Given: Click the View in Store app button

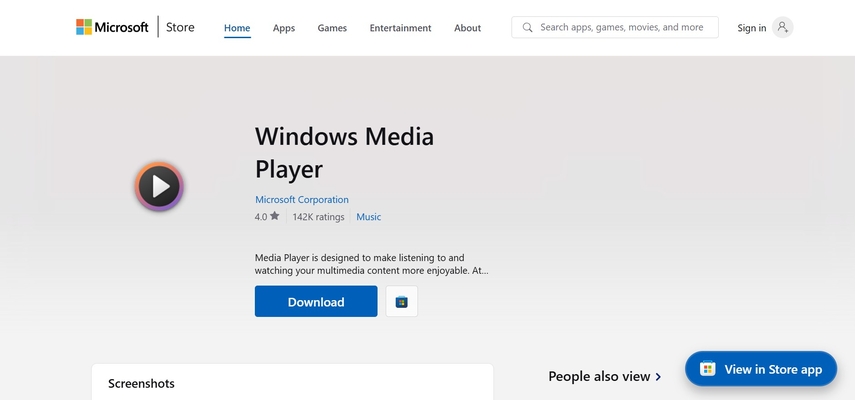Looking at the screenshot, I should coord(761,369).
